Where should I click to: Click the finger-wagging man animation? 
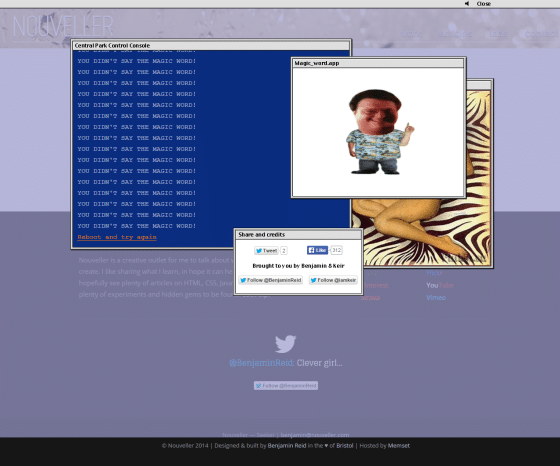pyautogui.click(x=379, y=132)
